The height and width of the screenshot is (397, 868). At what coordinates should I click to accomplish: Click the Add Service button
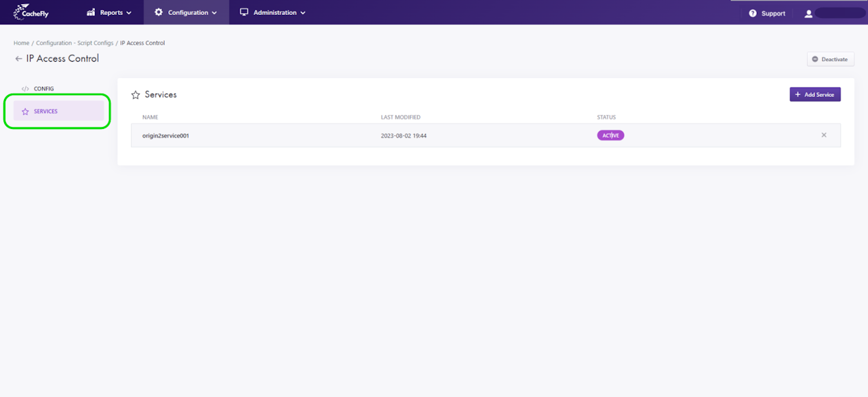[815, 94]
